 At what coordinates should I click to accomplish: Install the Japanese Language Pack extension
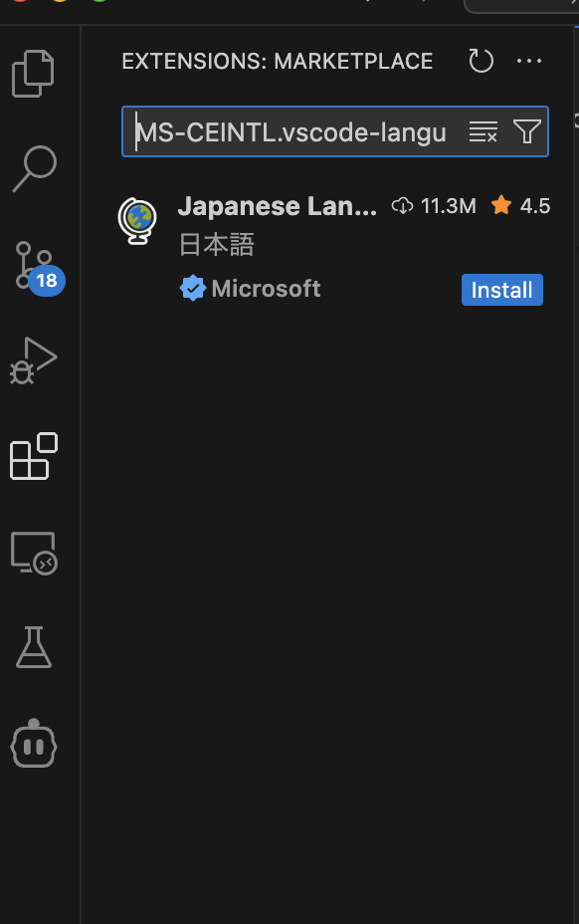coord(501,290)
